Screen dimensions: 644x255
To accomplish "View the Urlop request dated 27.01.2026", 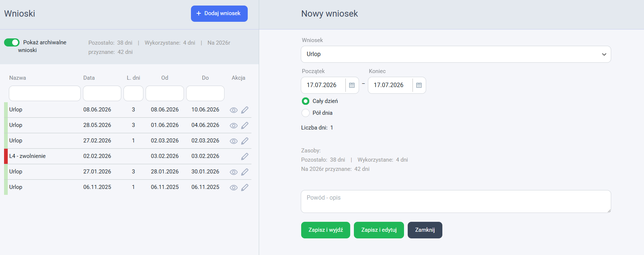I will pos(234,172).
